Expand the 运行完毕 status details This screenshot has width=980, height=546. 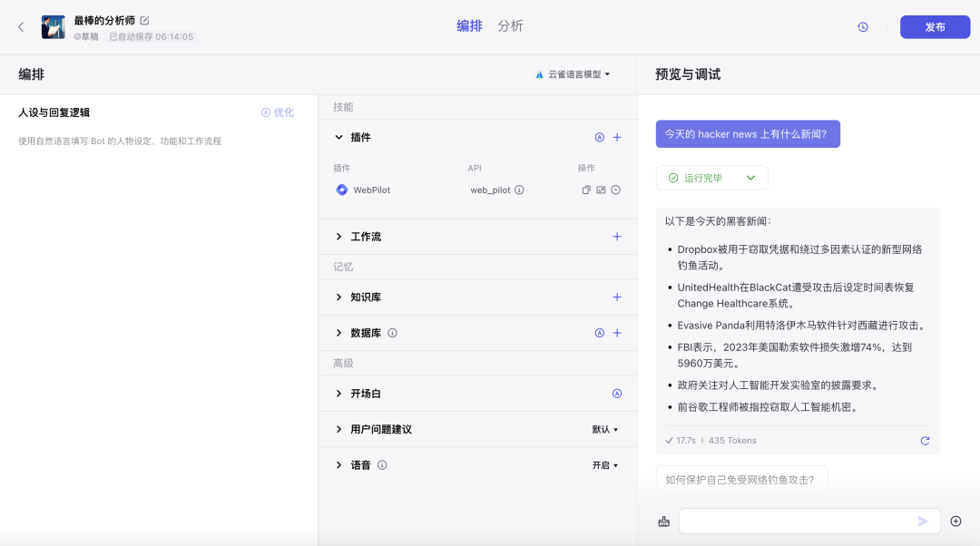(x=750, y=178)
